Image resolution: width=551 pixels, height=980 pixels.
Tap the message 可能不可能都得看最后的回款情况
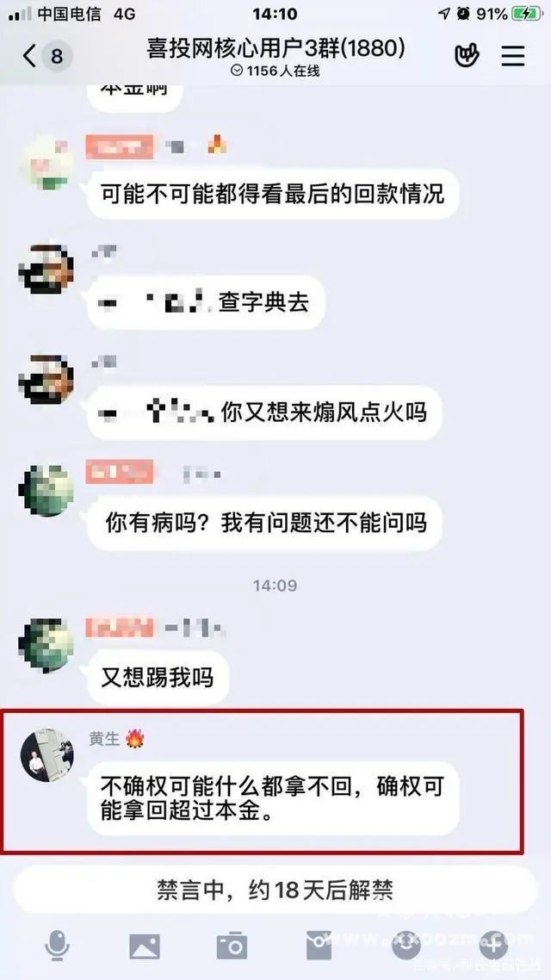(273, 194)
